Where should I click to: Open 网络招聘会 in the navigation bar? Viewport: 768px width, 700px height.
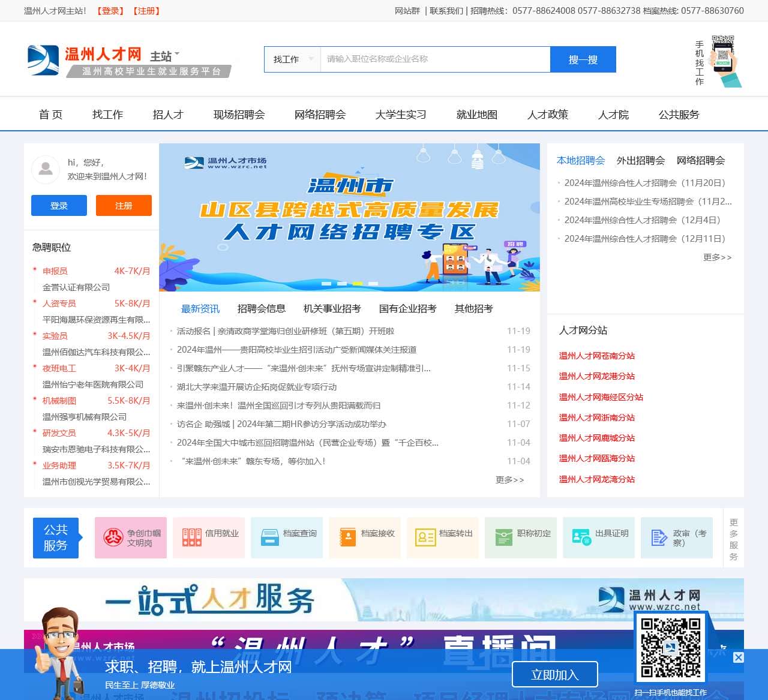point(320,115)
